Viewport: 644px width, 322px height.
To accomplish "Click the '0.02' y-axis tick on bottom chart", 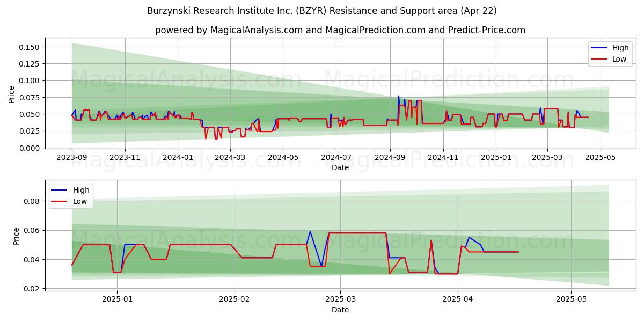I will pyautogui.click(x=32, y=289).
